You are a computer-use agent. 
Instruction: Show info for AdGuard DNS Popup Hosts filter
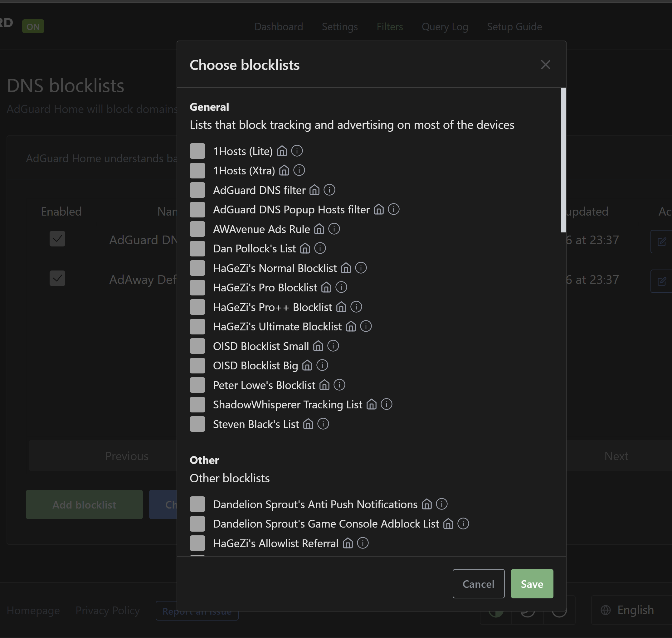point(393,209)
